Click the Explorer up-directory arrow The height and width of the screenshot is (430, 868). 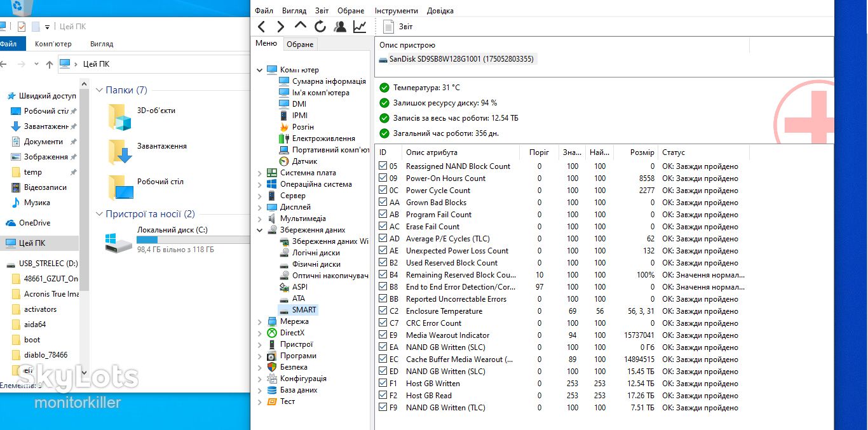pyautogui.click(x=50, y=64)
